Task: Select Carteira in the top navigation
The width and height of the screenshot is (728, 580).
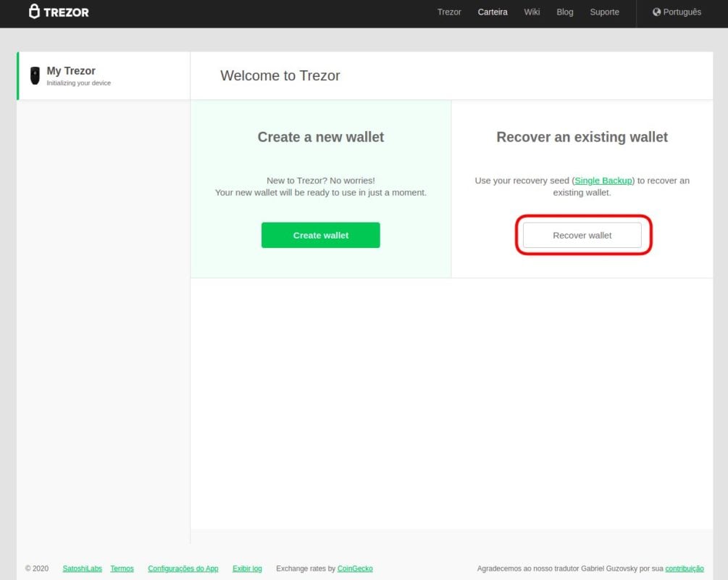Action: tap(493, 12)
